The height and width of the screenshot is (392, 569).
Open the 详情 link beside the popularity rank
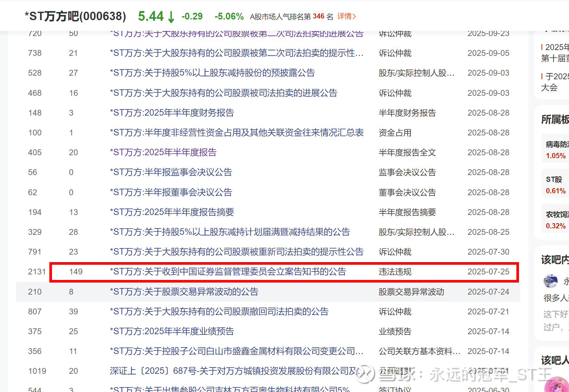coord(347,16)
